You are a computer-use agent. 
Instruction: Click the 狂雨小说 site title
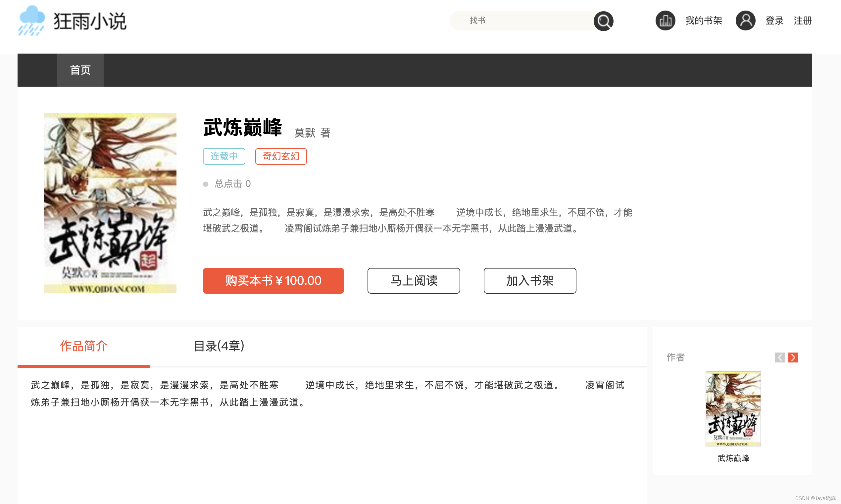(90, 21)
